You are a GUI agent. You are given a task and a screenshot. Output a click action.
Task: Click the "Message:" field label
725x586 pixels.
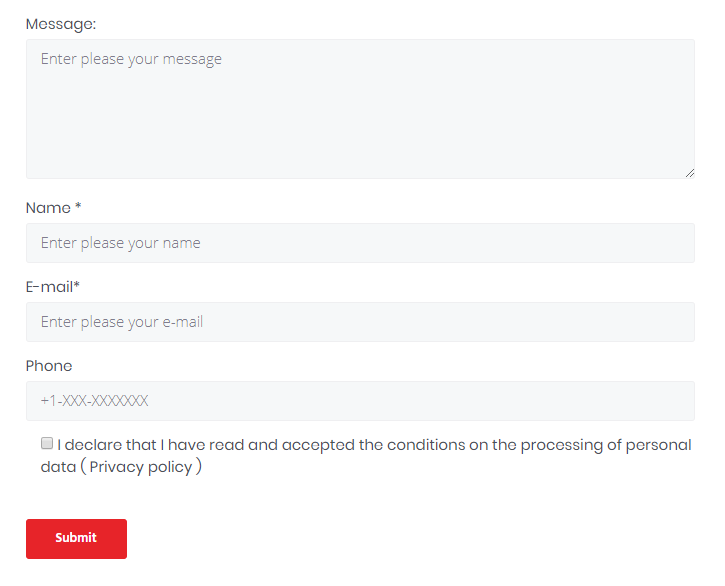pyautogui.click(x=61, y=24)
